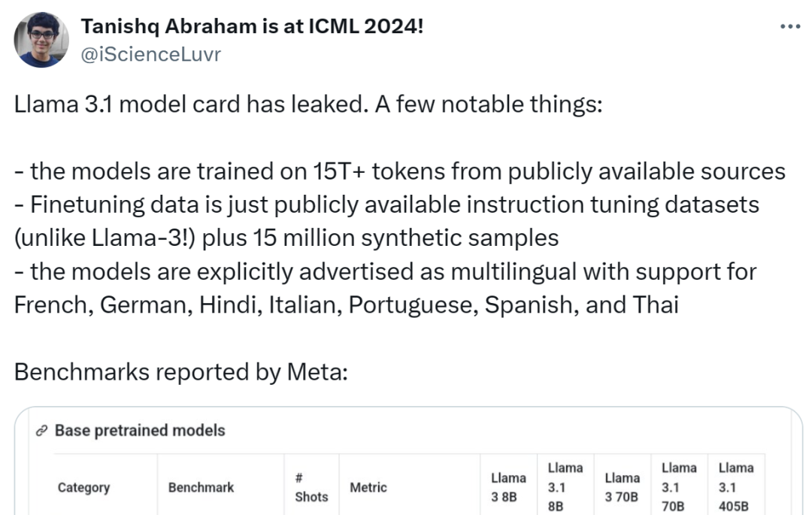Select the "Base pretrained models" heading

point(140,431)
